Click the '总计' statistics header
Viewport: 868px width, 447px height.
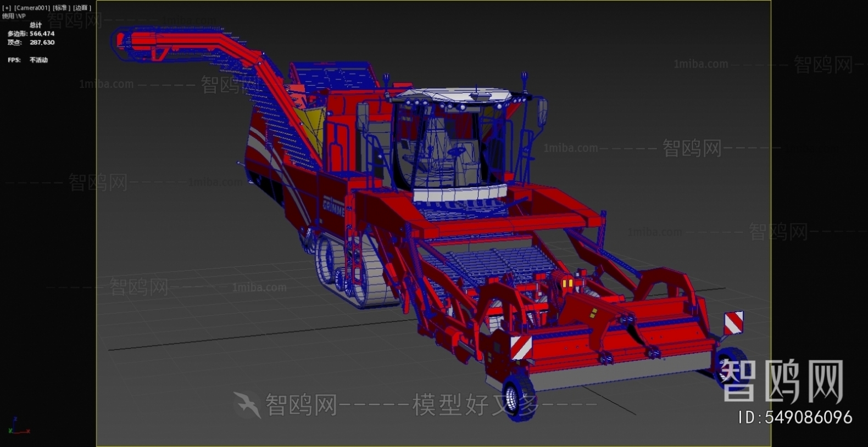pyautogui.click(x=36, y=25)
